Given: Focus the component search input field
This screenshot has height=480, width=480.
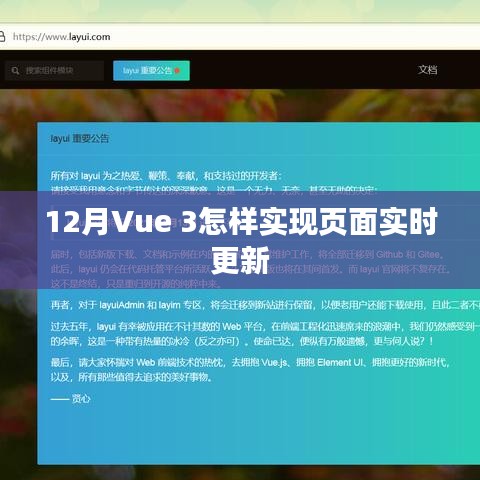Looking at the screenshot, I should (x=54, y=71).
